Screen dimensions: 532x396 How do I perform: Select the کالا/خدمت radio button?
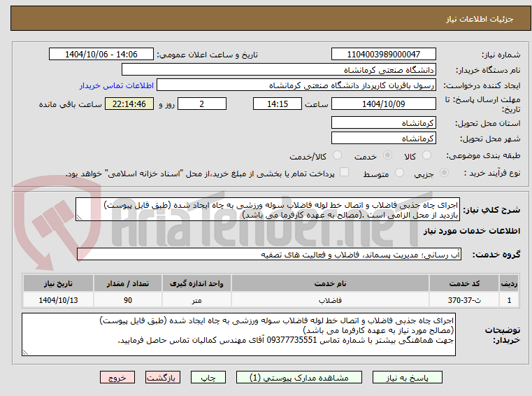coord(337,155)
